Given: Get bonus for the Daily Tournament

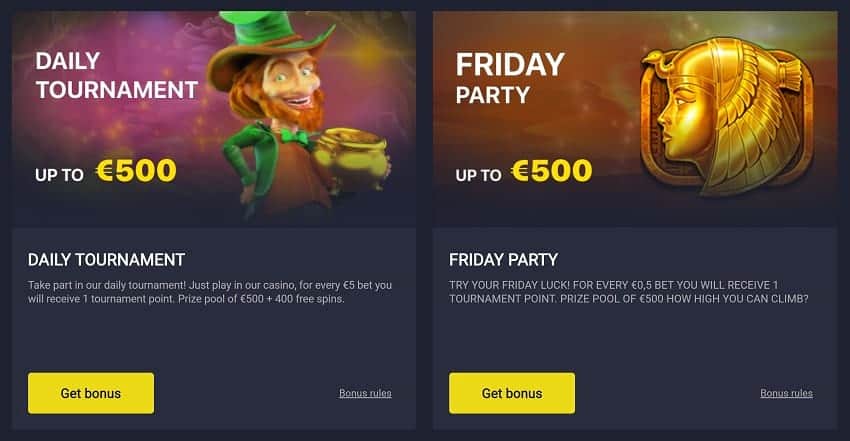Looking at the screenshot, I should pyautogui.click(x=91, y=393).
